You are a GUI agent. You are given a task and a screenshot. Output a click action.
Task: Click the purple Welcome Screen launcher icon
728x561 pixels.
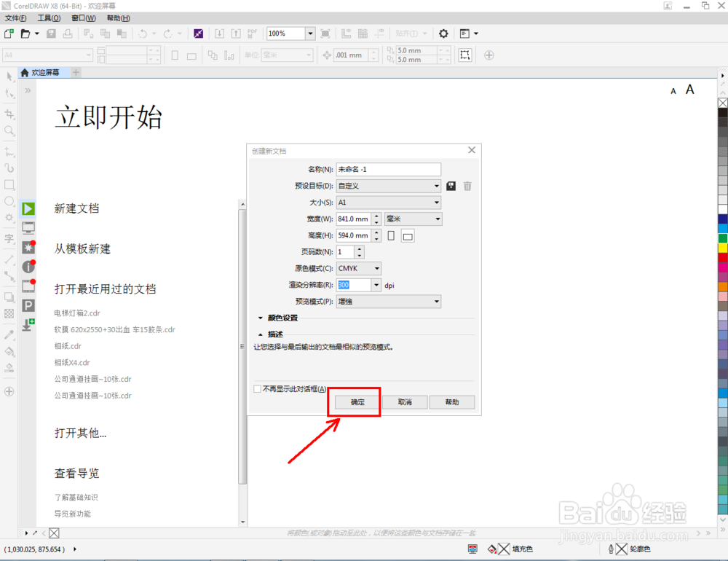pos(198,34)
